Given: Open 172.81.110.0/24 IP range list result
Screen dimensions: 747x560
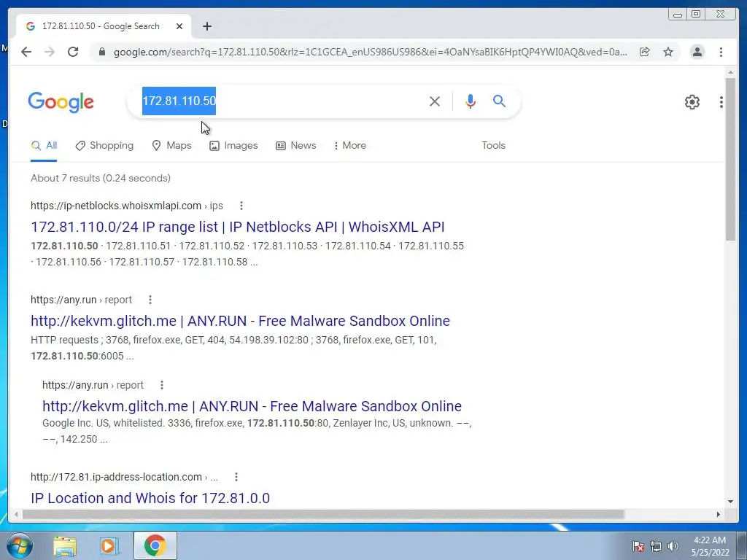Looking at the screenshot, I should (x=238, y=227).
